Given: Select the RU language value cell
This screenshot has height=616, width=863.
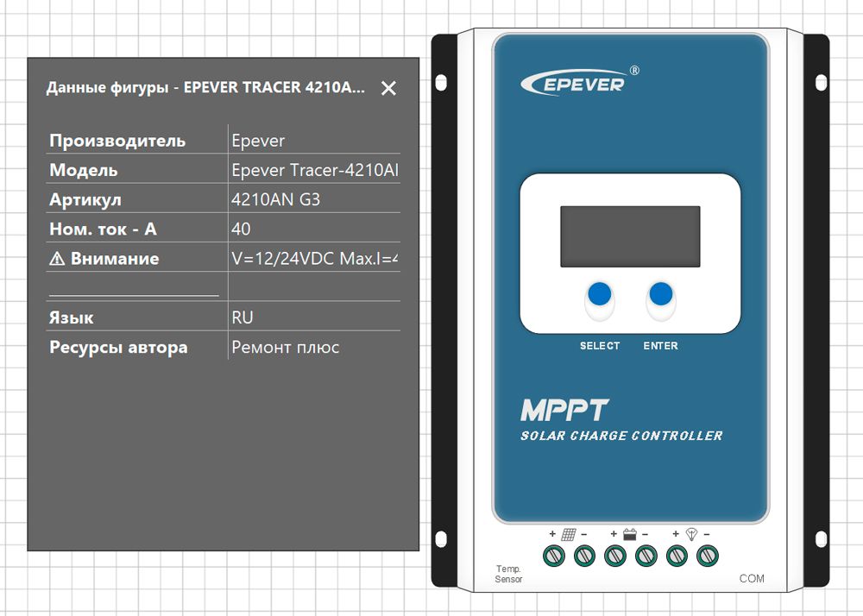Looking at the screenshot, I should pyautogui.click(x=242, y=317).
